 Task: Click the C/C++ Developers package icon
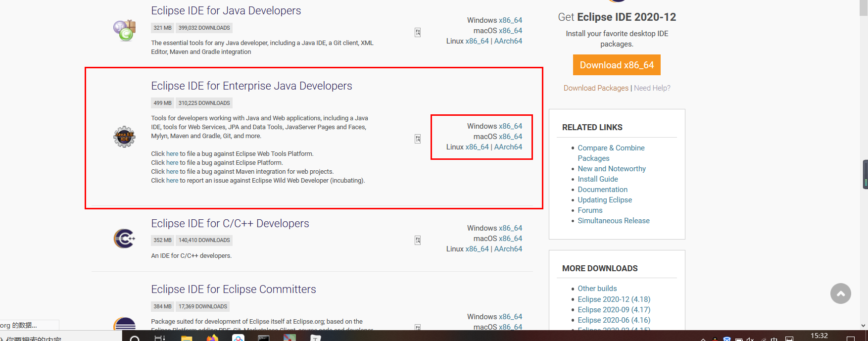pyautogui.click(x=124, y=239)
